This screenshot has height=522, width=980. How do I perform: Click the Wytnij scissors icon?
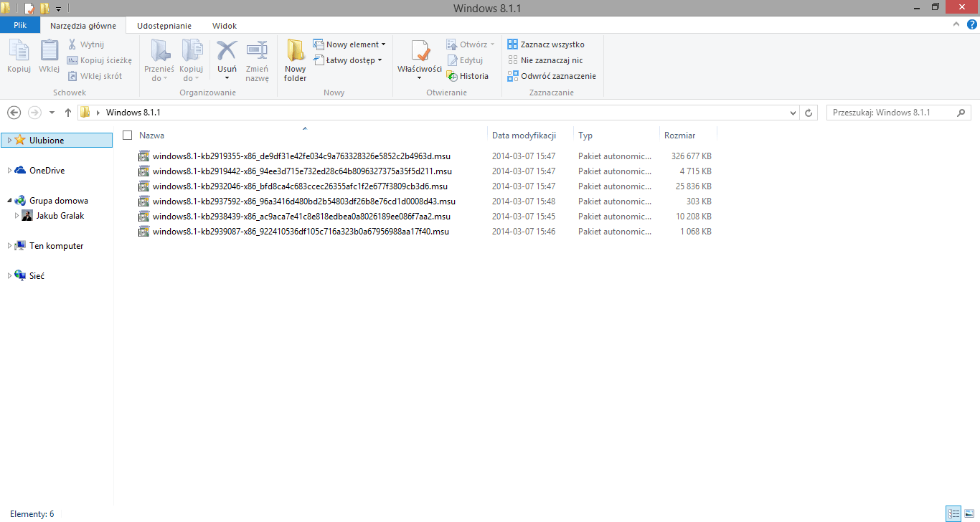tap(72, 44)
